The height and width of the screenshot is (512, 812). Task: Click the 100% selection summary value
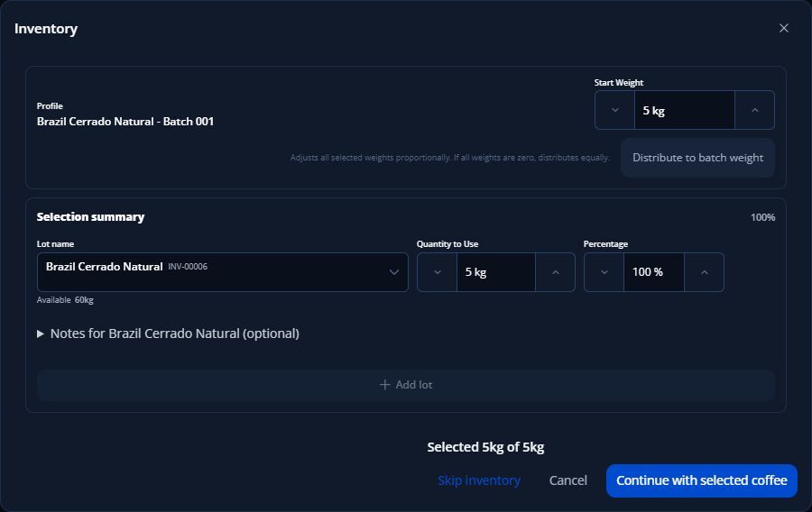pos(762,217)
